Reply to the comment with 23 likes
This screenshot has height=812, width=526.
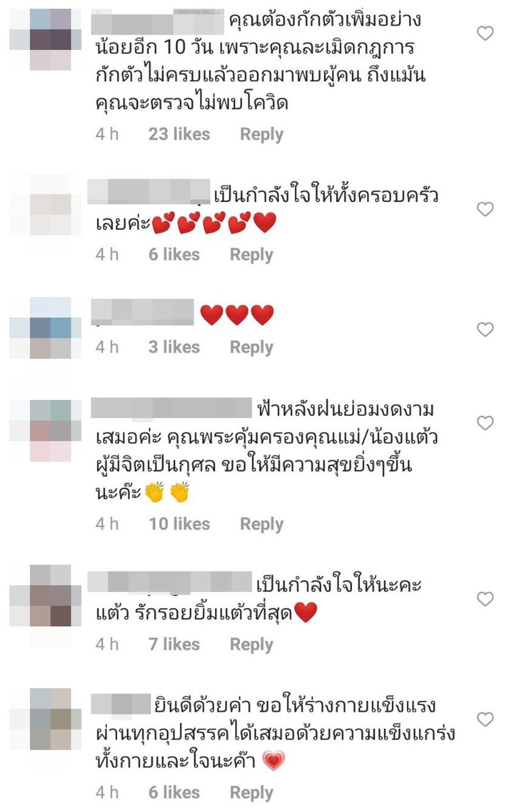(x=261, y=135)
